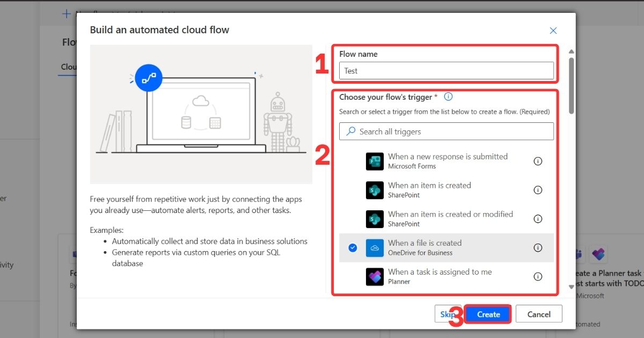
Task: Click the OneDrive for Business icon
Action: (x=375, y=248)
